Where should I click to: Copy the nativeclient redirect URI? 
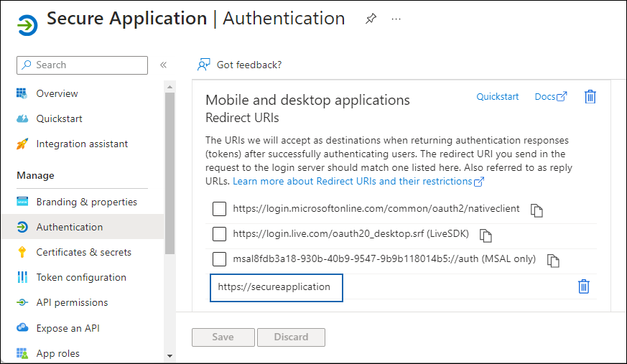pos(537,210)
